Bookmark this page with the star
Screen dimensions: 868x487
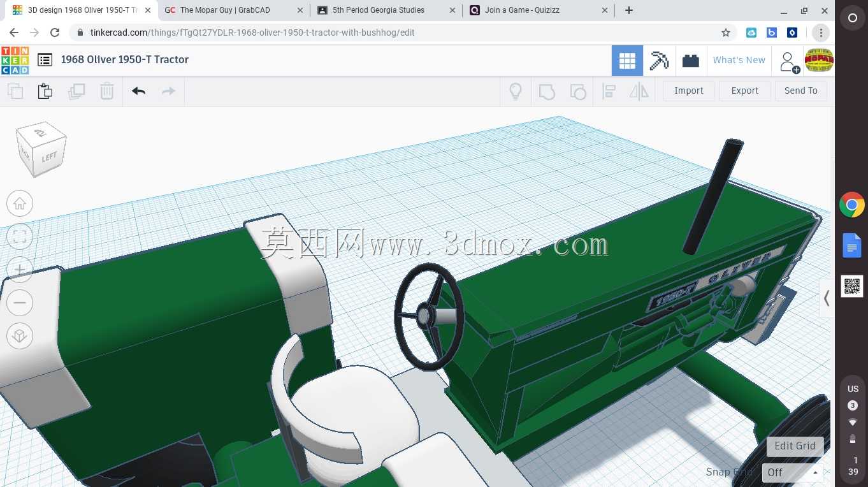(725, 33)
